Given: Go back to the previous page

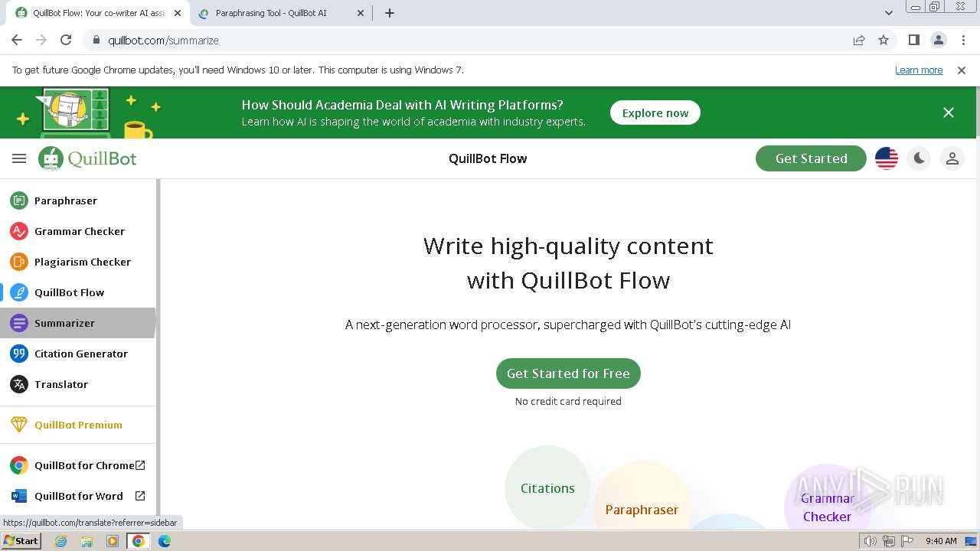Looking at the screenshot, I should 17,40.
